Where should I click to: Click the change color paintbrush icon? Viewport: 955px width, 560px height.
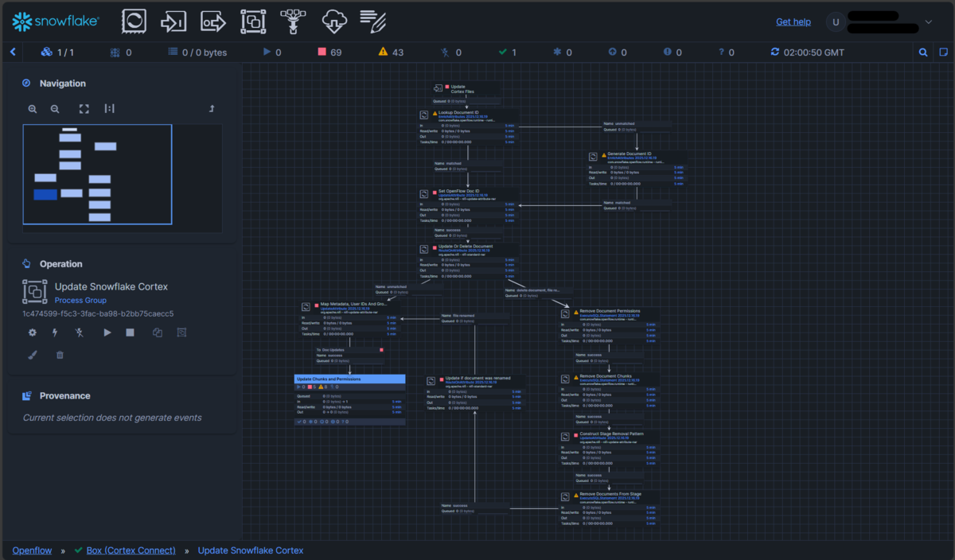tap(33, 355)
